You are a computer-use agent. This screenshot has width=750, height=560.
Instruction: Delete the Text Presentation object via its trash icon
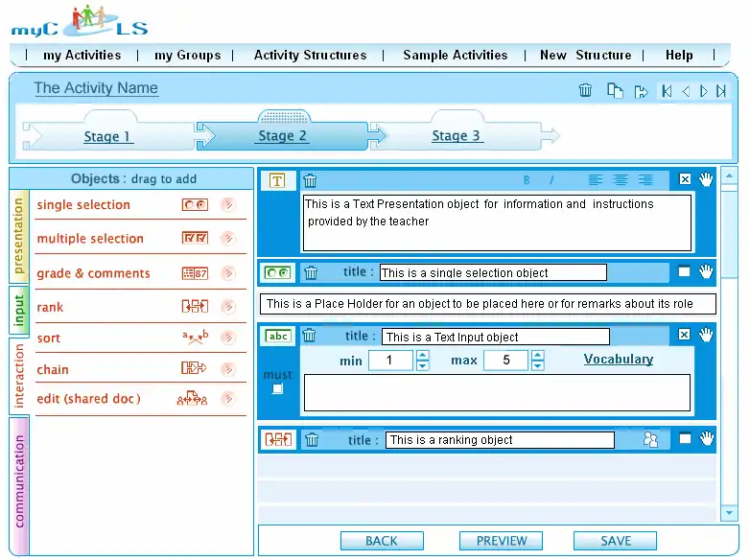tap(311, 180)
